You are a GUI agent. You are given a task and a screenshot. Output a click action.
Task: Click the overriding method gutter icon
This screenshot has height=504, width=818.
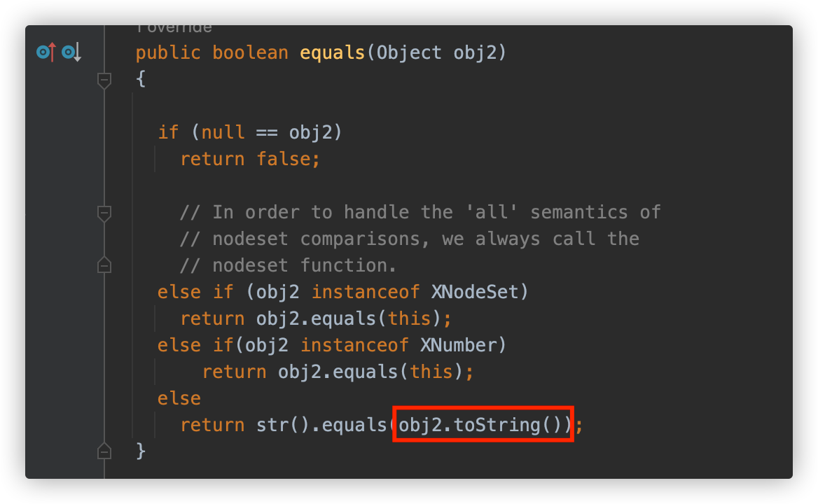click(x=46, y=52)
